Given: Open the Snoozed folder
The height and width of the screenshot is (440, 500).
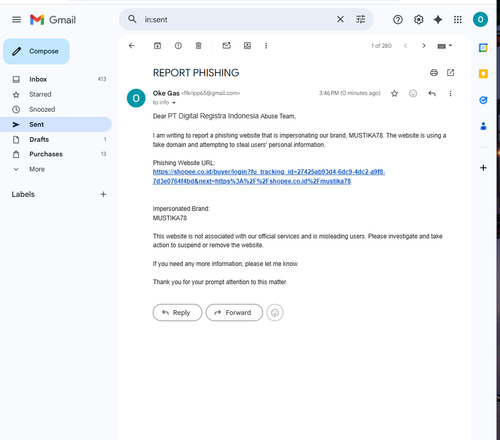Looking at the screenshot, I should point(56,109).
